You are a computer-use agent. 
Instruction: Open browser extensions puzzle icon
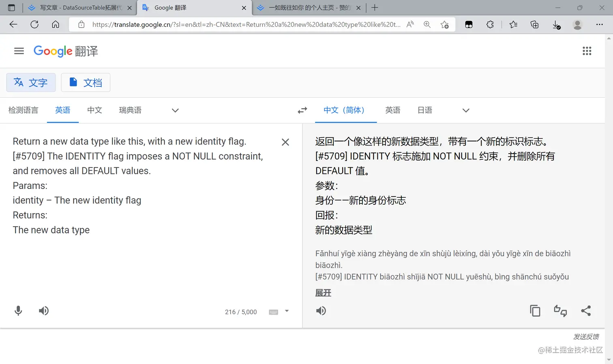click(490, 24)
